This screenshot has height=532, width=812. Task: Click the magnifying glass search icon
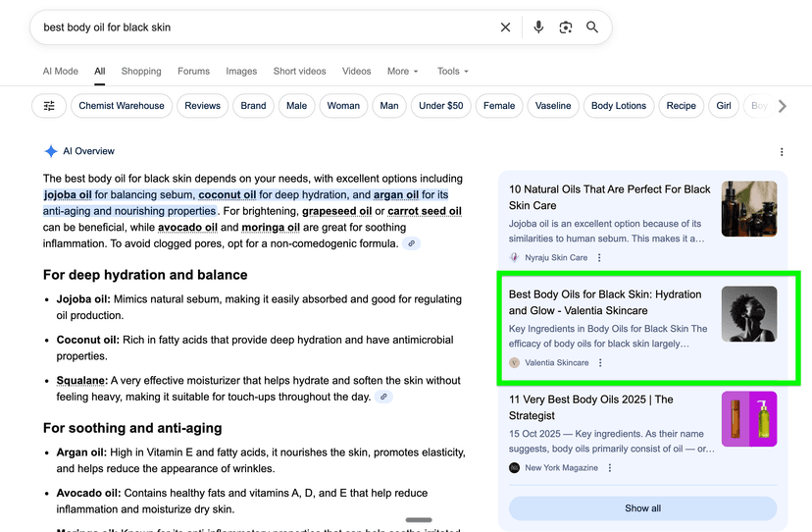pyautogui.click(x=592, y=27)
